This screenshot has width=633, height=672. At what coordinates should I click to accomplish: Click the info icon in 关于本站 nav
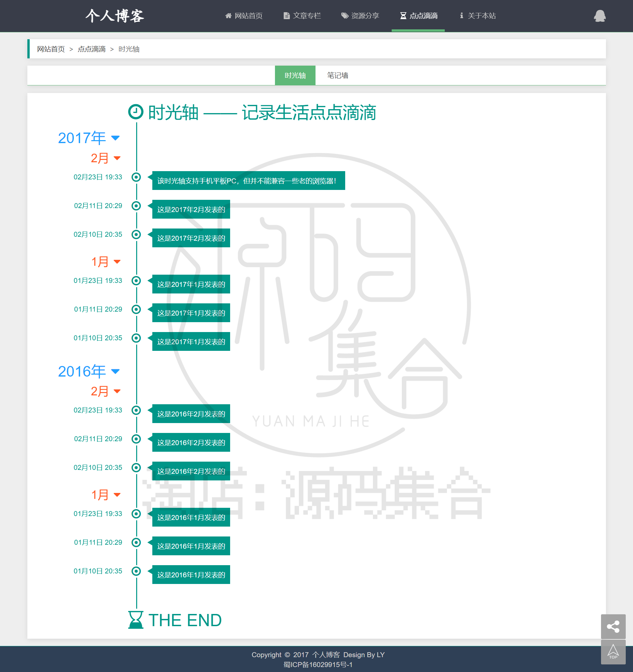(462, 15)
